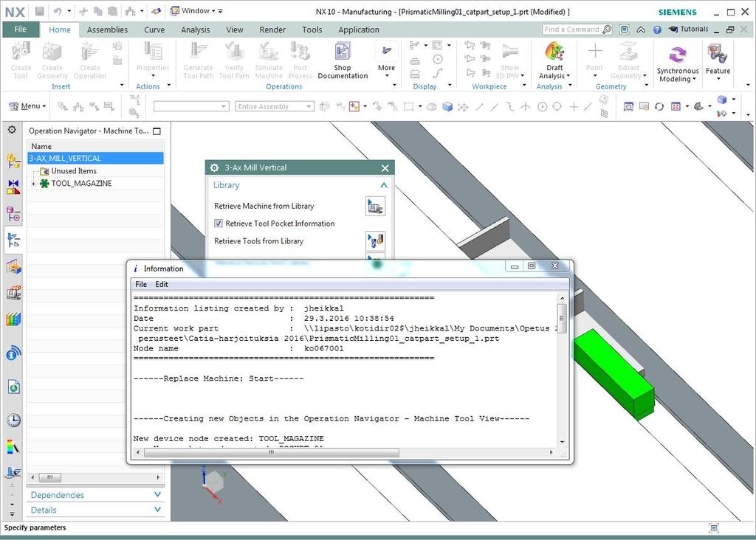Switch to the Curve tab
The image size is (756, 540).
point(154,30)
